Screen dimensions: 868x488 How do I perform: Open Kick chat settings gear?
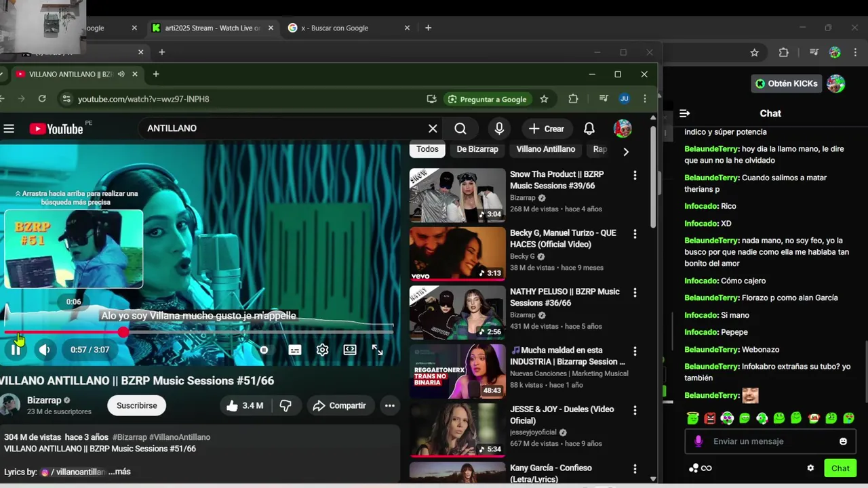(810, 468)
